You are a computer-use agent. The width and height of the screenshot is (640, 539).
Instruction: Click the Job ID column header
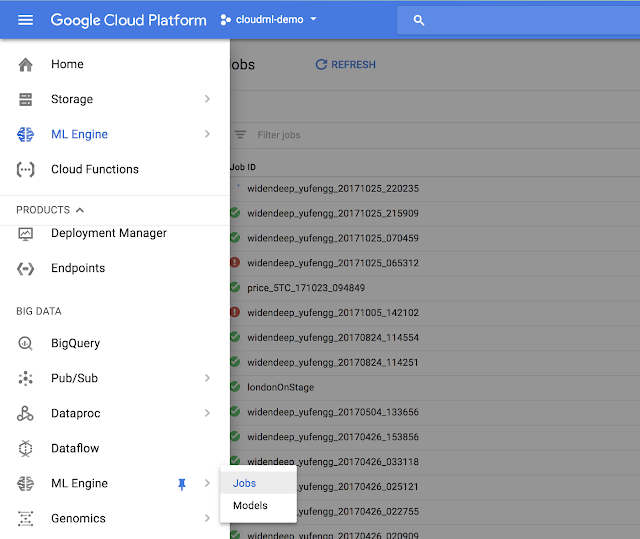[x=243, y=167]
